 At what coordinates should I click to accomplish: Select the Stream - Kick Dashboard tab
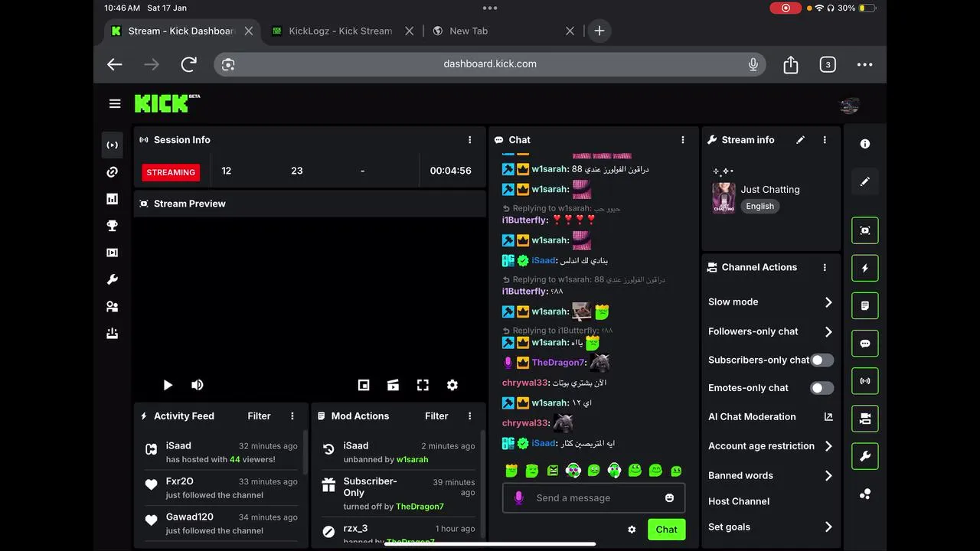click(x=181, y=31)
